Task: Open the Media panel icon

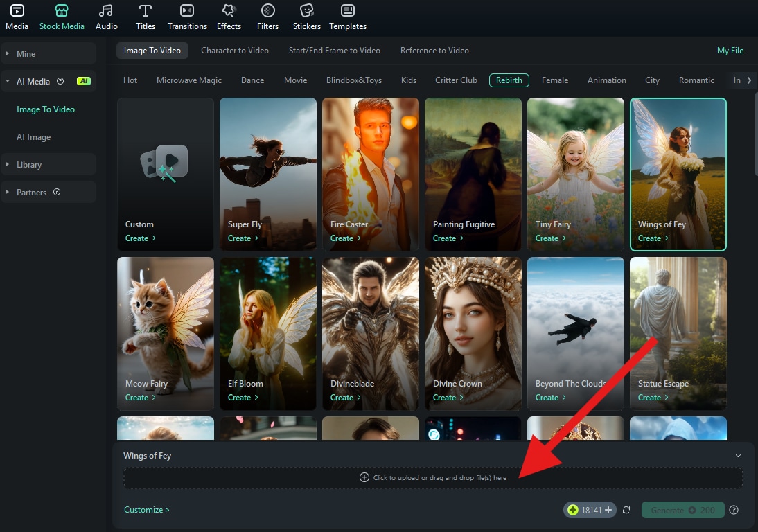Action: point(17,10)
